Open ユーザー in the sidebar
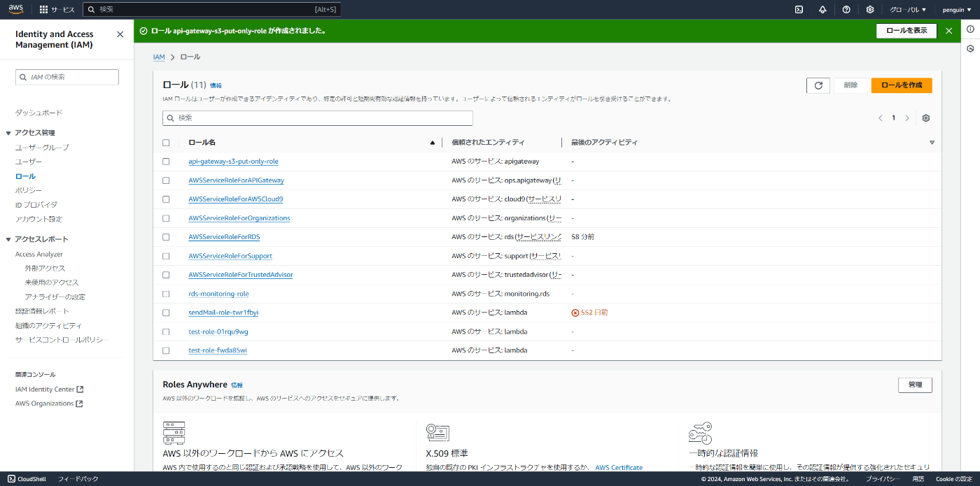 click(x=29, y=162)
